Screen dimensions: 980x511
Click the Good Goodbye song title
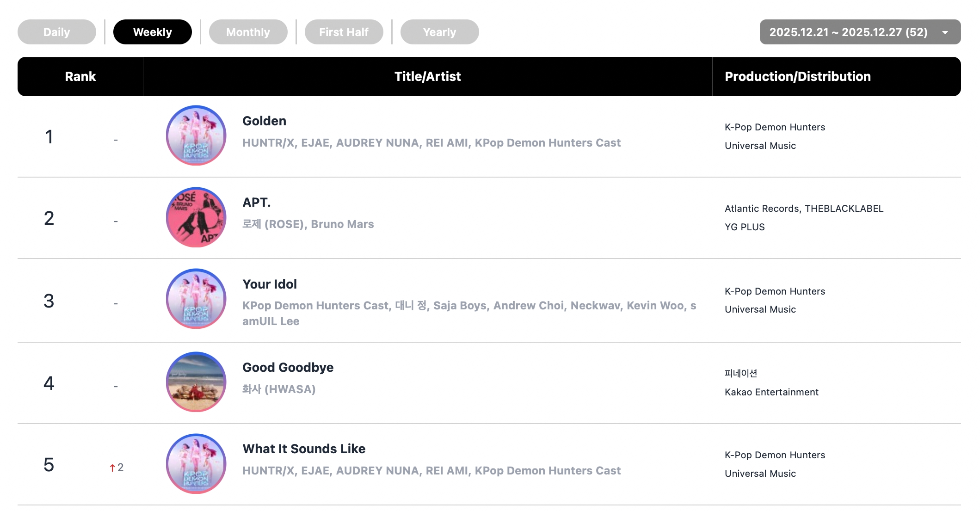pos(288,367)
